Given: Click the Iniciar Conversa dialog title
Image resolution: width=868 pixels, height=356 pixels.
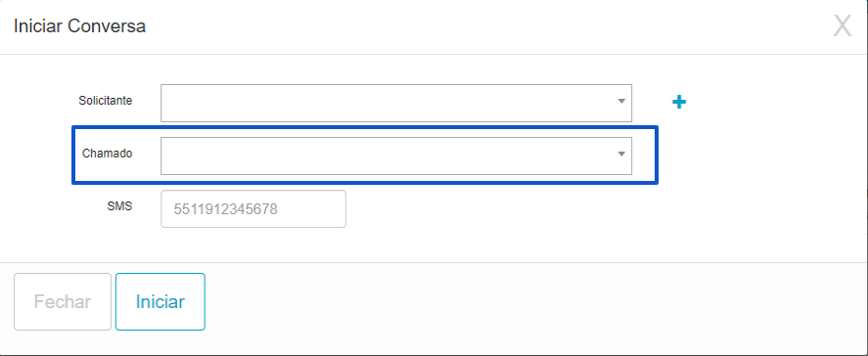Looking at the screenshot, I should [79, 26].
